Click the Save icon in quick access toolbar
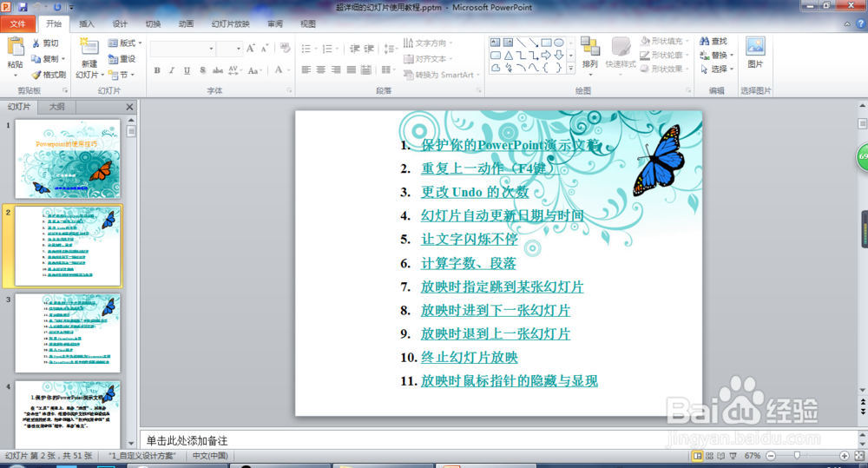This screenshot has height=468, width=868. [x=23, y=7]
